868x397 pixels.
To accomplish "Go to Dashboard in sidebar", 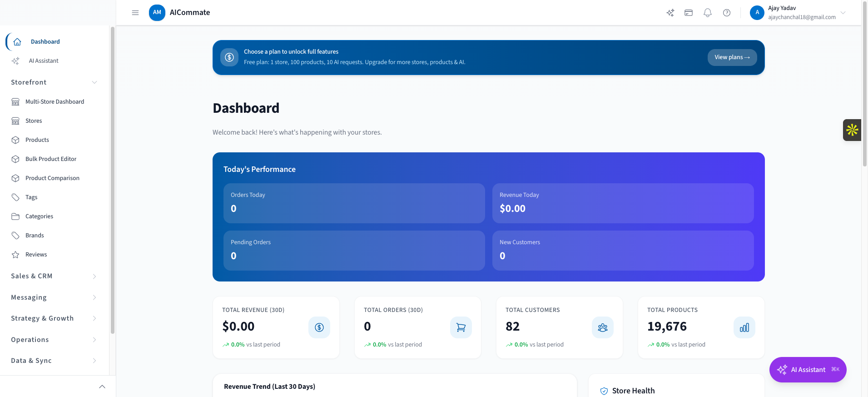I will tap(45, 42).
